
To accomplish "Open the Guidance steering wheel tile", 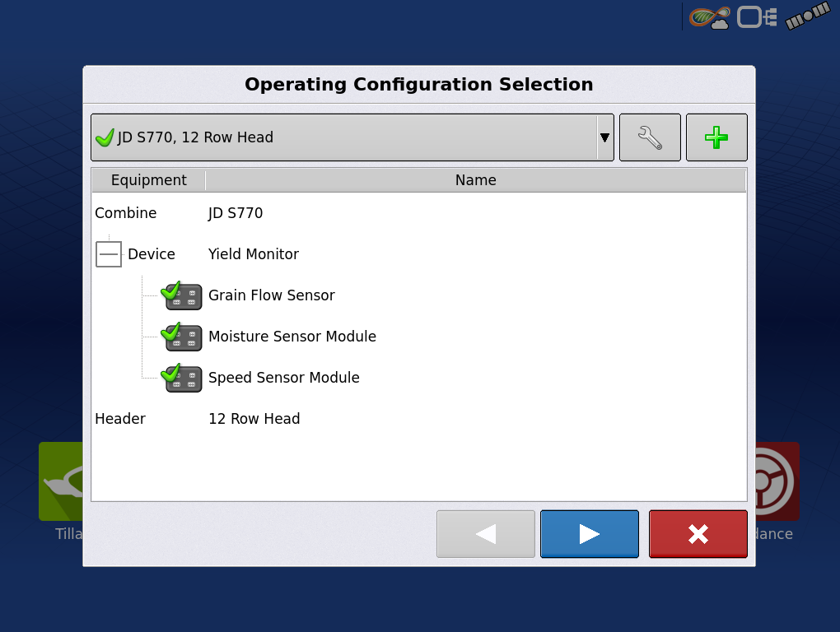I will click(x=777, y=481).
